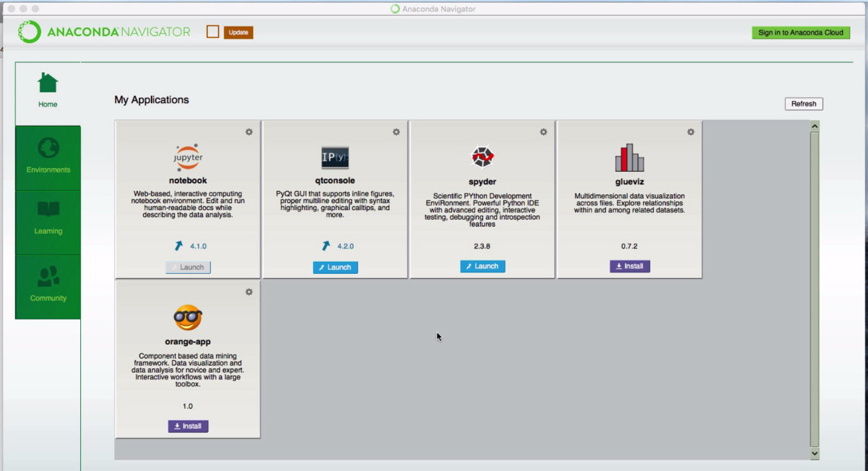This screenshot has height=471, width=868.
Task: Launch qtconsole
Action: click(x=336, y=267)
